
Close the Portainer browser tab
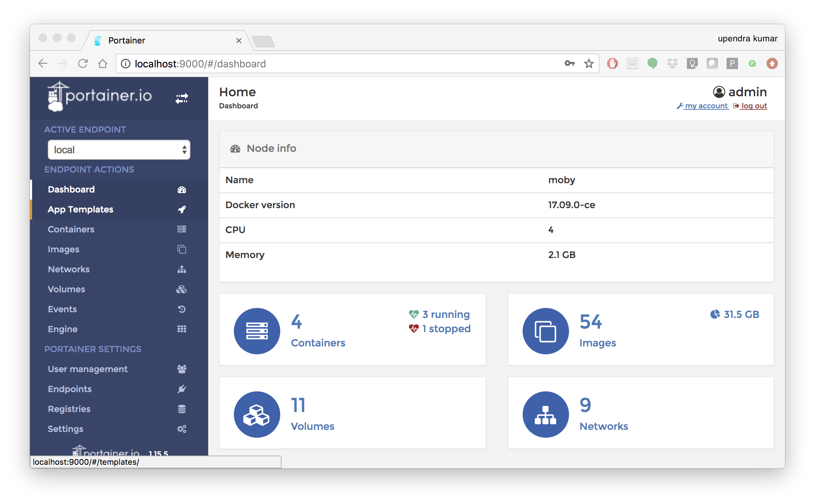click(x=239, y=41)
